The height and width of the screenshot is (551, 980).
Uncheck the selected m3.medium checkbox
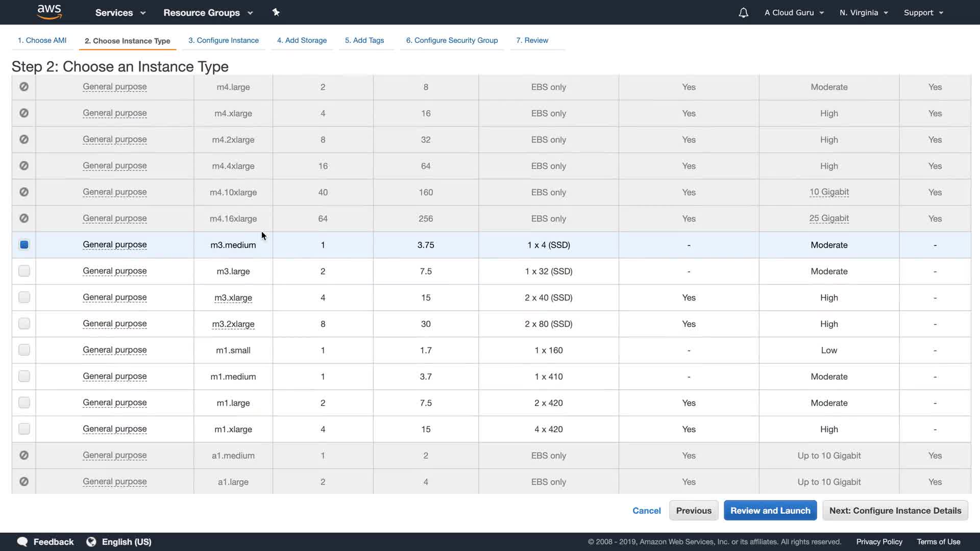click(x=24, y=245)
